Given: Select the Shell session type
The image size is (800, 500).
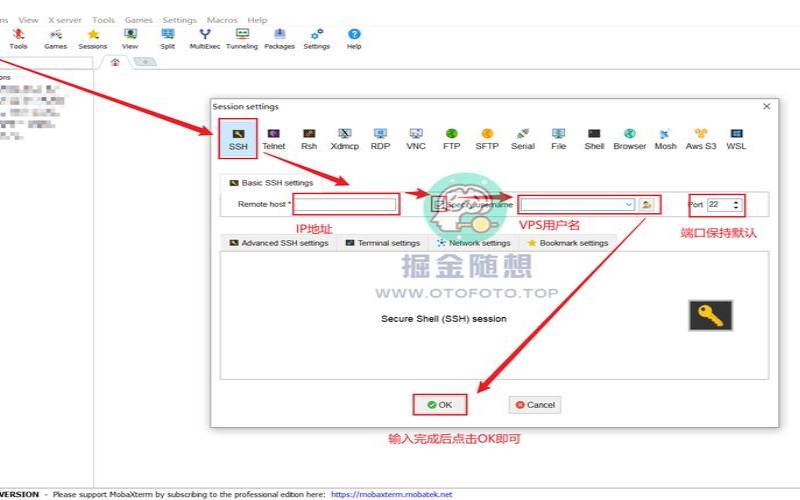Looking at the screenshot, I should 594,139.
